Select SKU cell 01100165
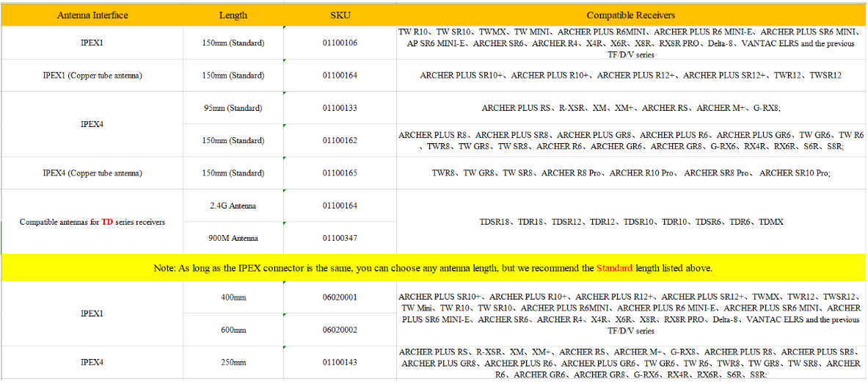Screen dimensions: 868x384 pyautogui.click(x=339, y=173)
